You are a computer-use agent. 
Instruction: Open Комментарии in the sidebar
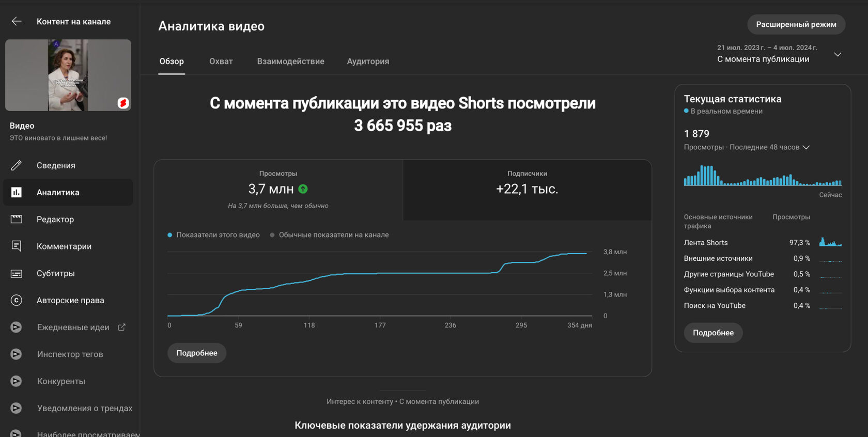[68, 246]
